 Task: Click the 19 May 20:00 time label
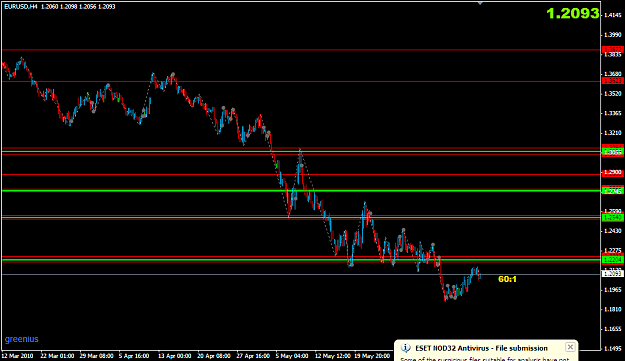[372, 356]
